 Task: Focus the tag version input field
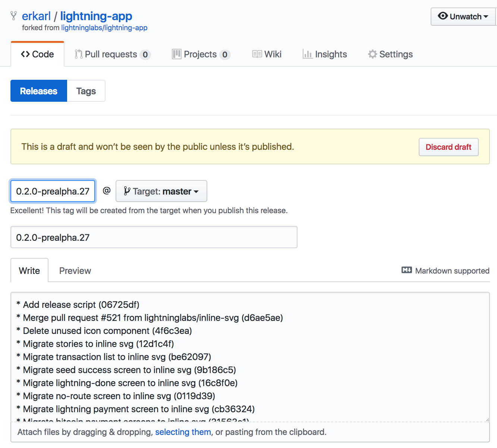(x=53, y=191)
